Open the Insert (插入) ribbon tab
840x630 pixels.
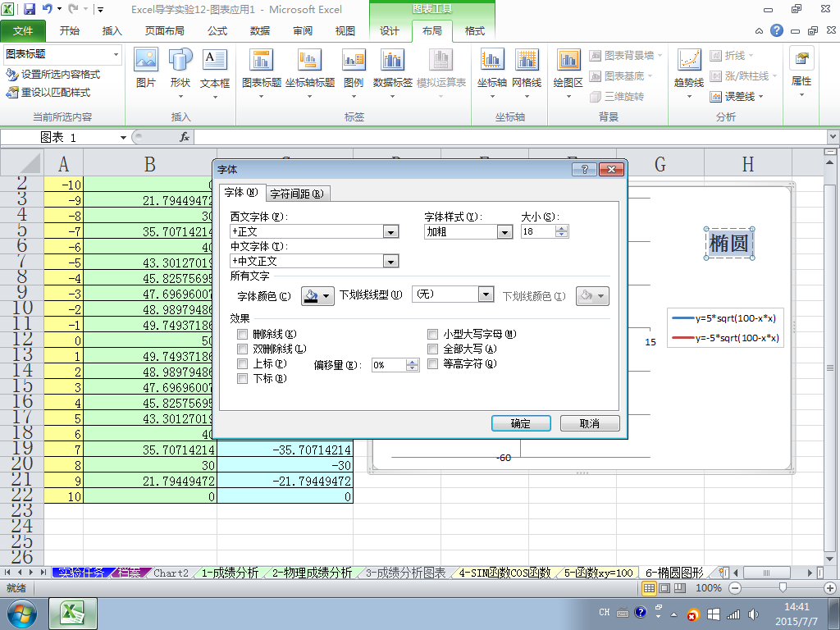click(x=112, y=31)
